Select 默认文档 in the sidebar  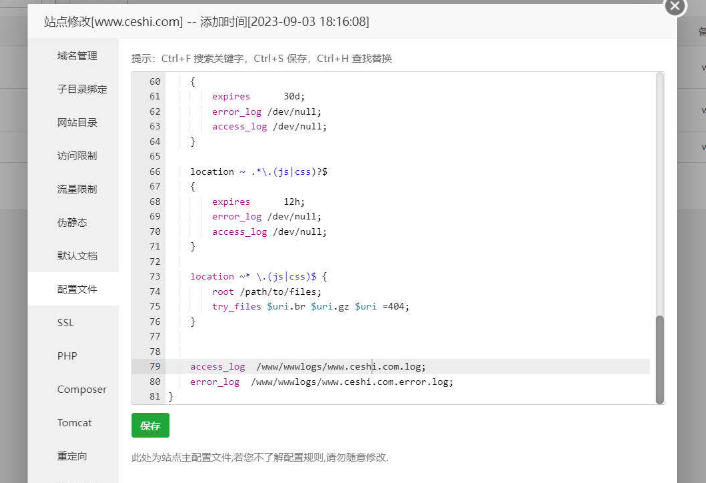(77, 256)
